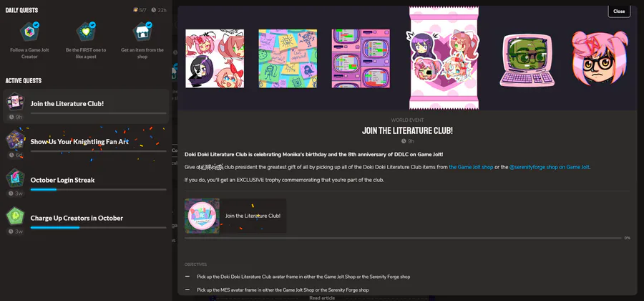Open the Charge Up Creators in October quest
This screenshot has width=644, height=301.
(86, 221)
